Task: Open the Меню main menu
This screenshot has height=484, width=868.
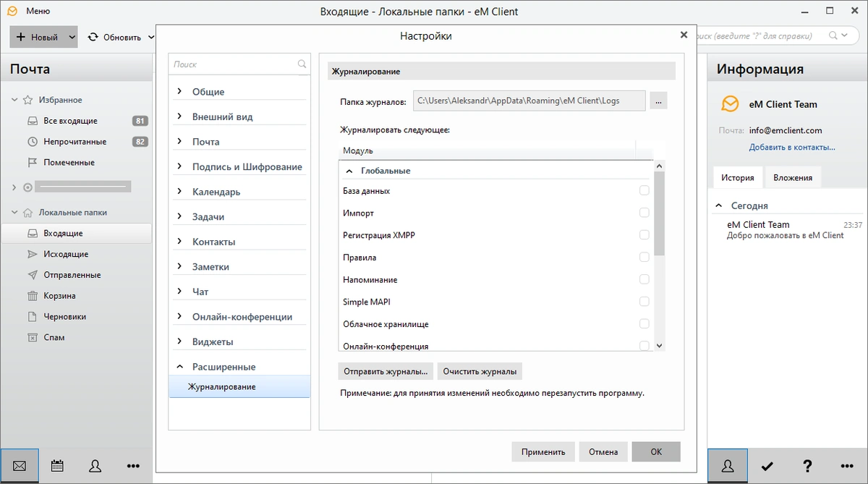Action: tap(38, 12)
